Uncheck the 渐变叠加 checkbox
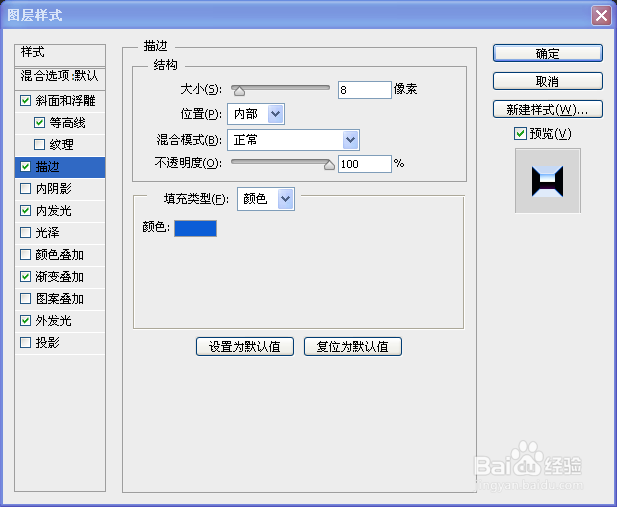Image resolution: width=617 pixels, height=507 pixels. (x=26, y=277)
